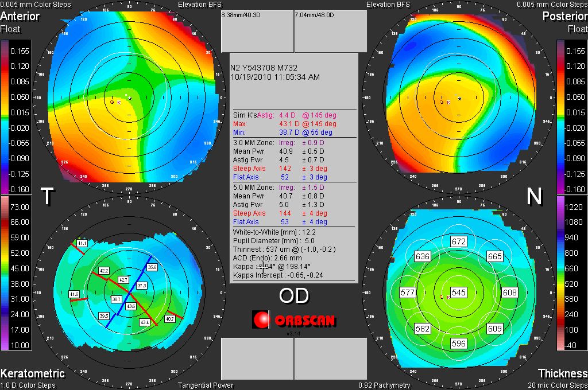
Task: Select the central 545 pachymetry reading
Action: 459,292
